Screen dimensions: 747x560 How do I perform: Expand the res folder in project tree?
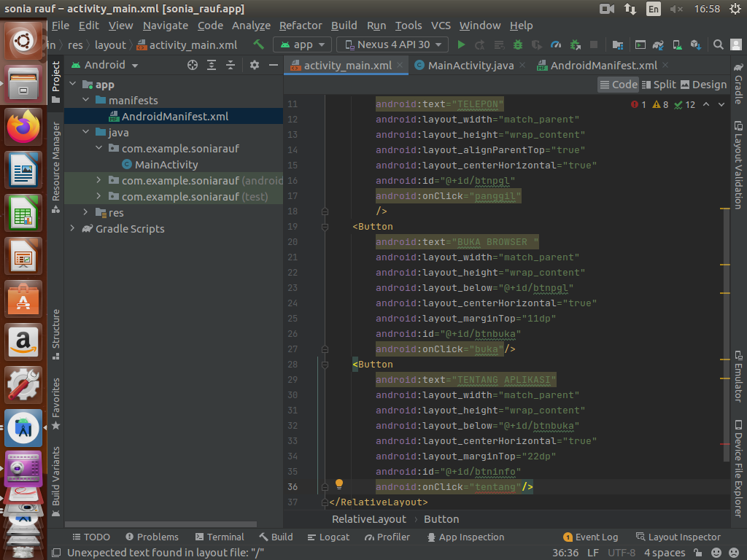85,213
